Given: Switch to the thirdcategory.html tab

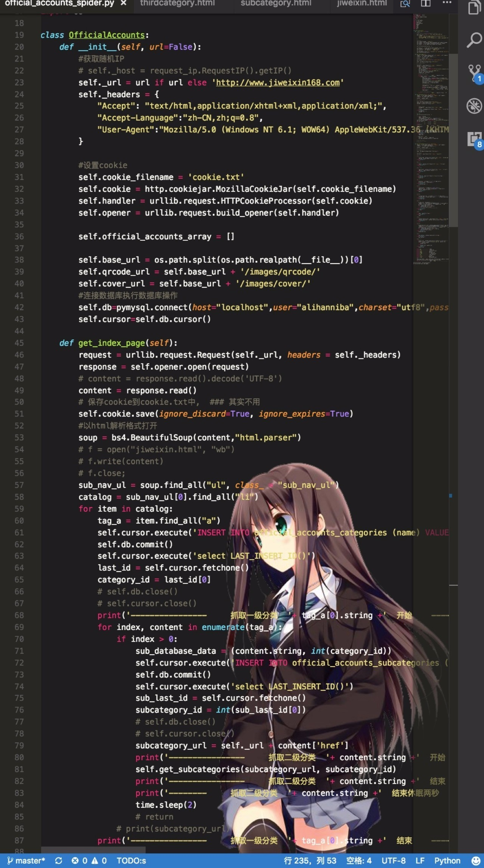Looking at the screenshot, I should pos(177,3).
